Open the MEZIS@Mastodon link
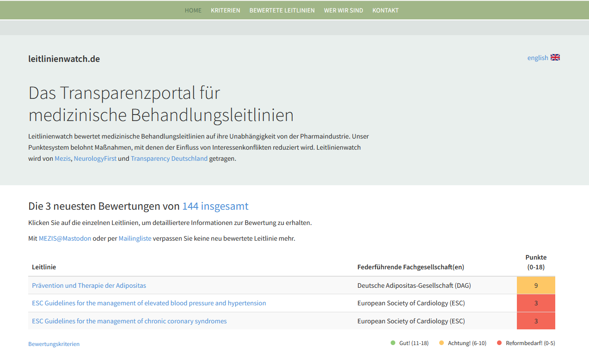589x364 pixels. click(65, 238)
